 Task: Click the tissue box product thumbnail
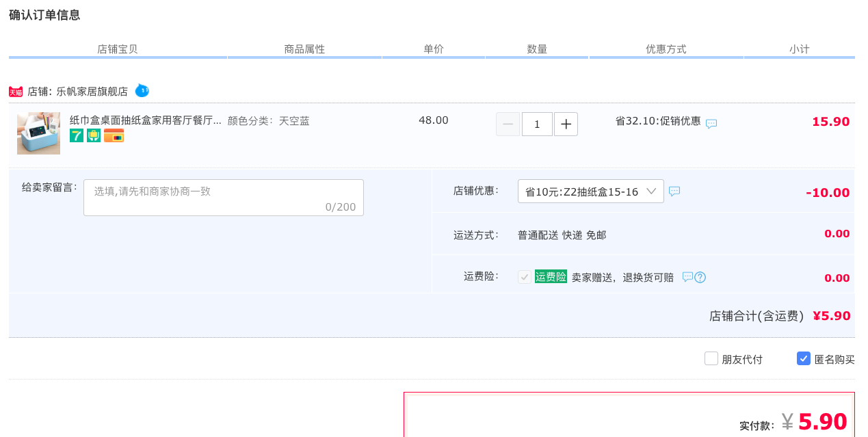tap(38, 133)
